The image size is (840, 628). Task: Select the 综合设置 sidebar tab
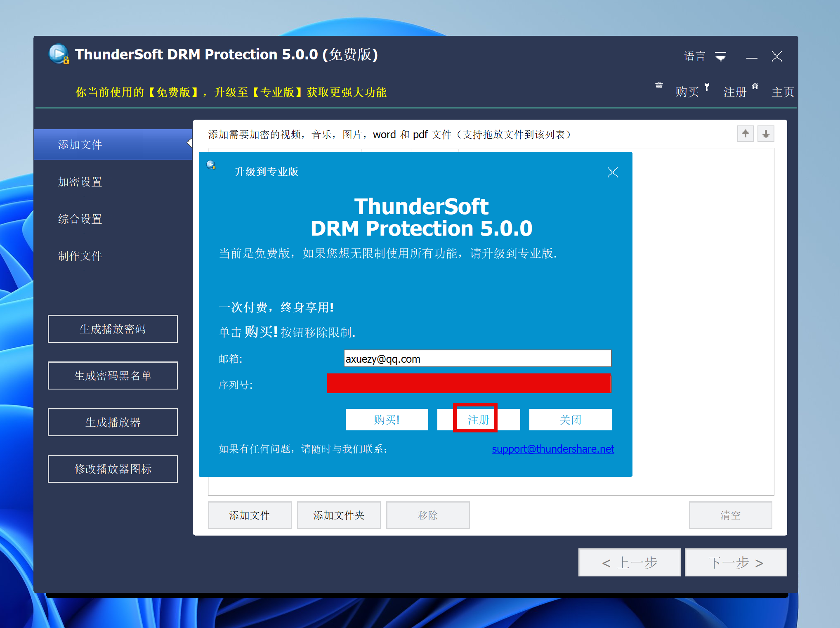[x=80, y=219]
